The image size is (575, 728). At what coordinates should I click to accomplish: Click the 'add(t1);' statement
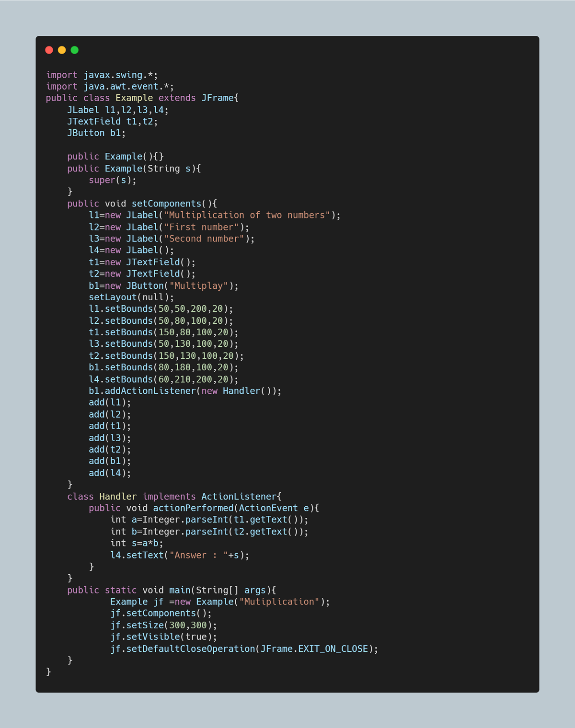pyautogui.click(x=110, y=426)
